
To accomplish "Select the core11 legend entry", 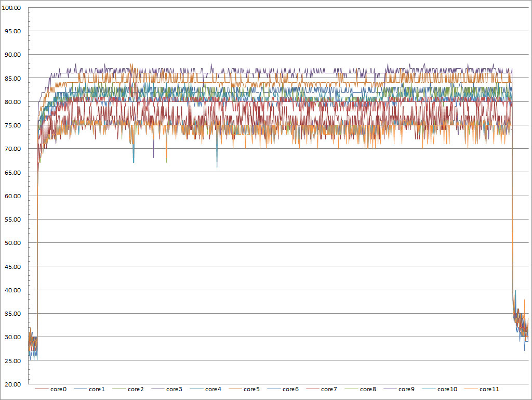I will [482, 389].
